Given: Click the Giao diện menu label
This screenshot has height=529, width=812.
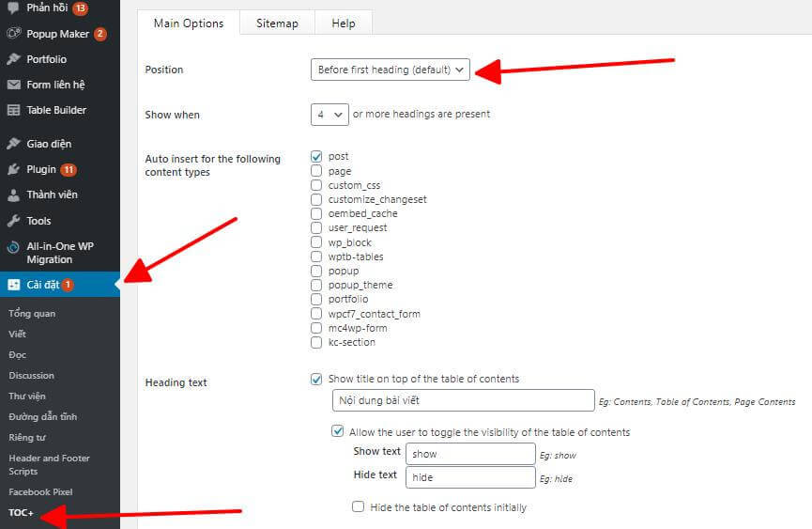Looking at the screenshot, I should (x=49, y=144).
